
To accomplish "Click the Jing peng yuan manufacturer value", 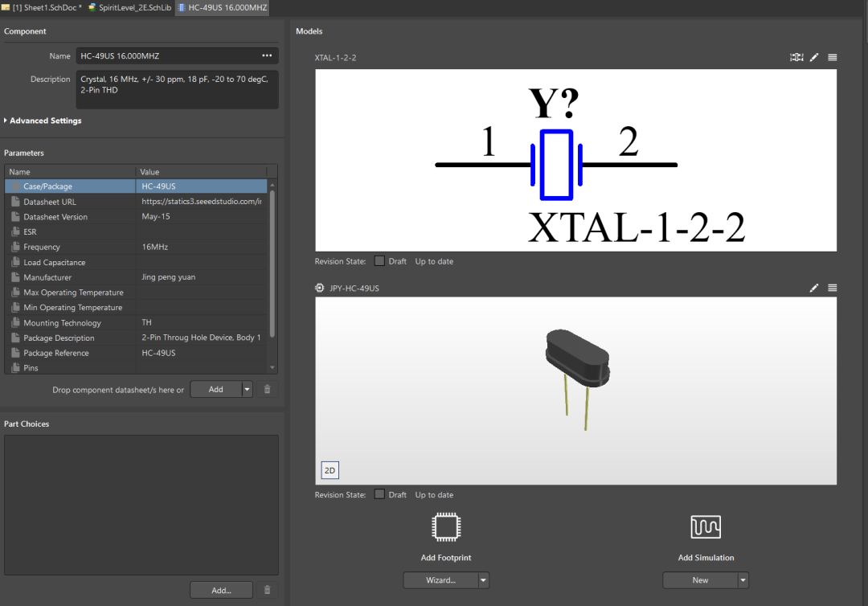I will click(x=168, y=276).
